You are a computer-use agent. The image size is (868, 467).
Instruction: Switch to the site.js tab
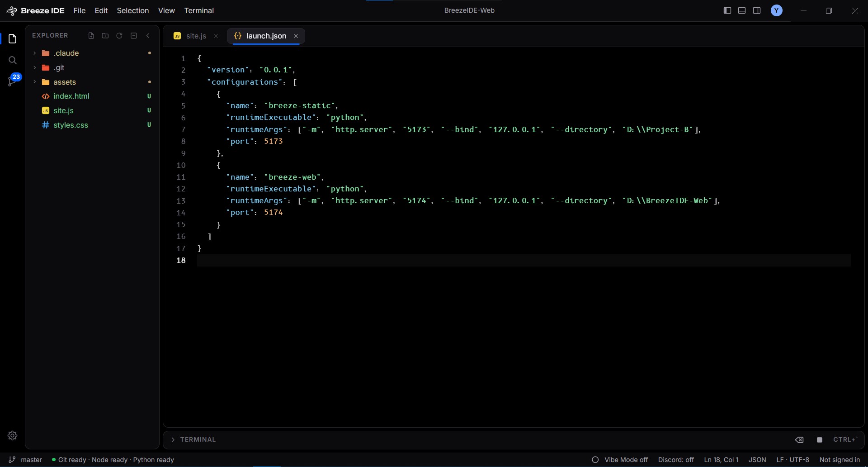[196, 36]
